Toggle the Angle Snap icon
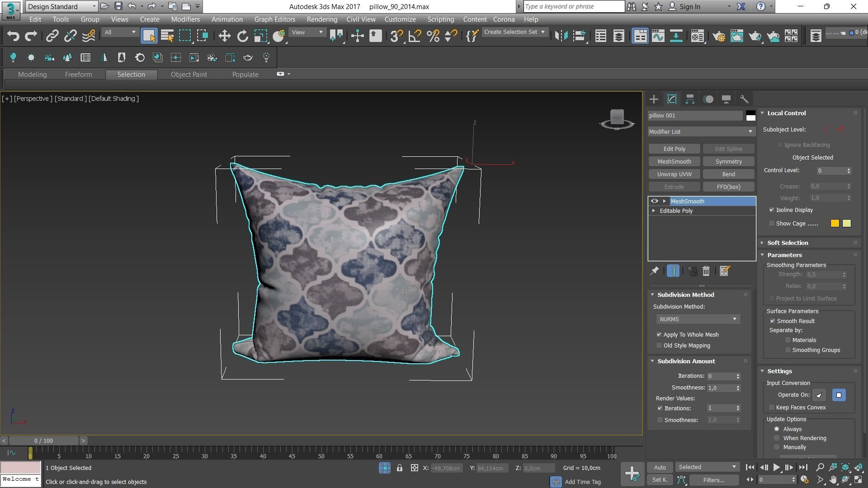The width and height of the screenshot is (868, 488). click(415, 36)
